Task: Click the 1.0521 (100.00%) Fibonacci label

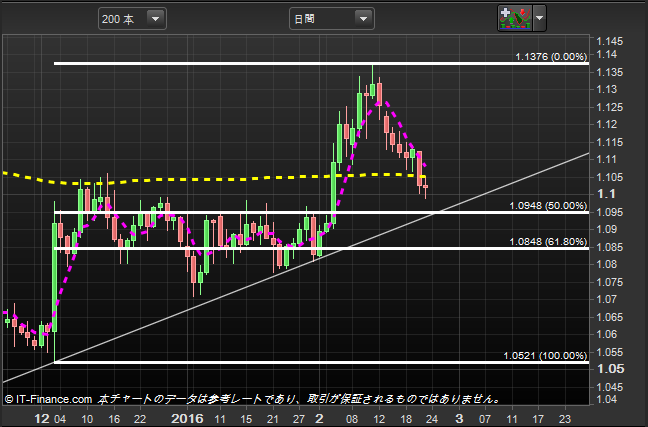Action: pos(545,355)
